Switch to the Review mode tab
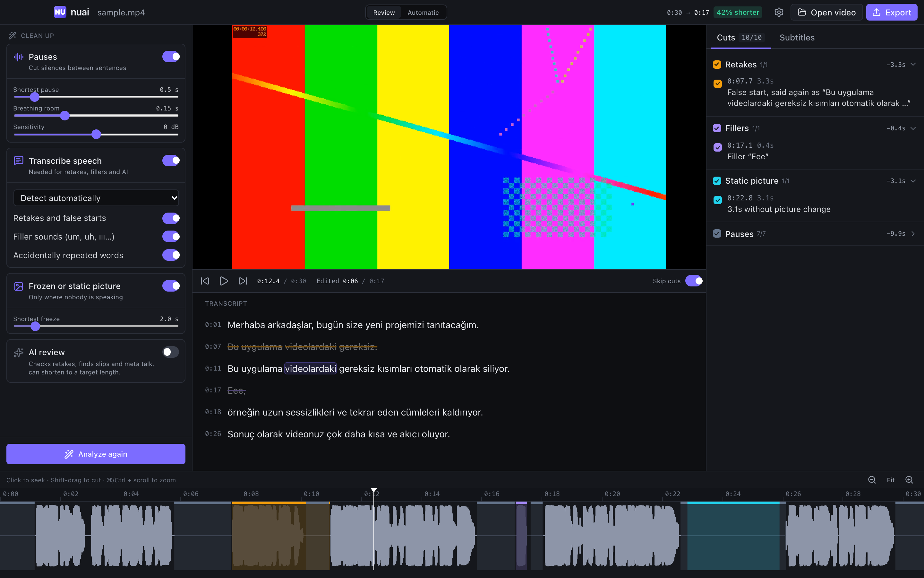 [384, 13]
